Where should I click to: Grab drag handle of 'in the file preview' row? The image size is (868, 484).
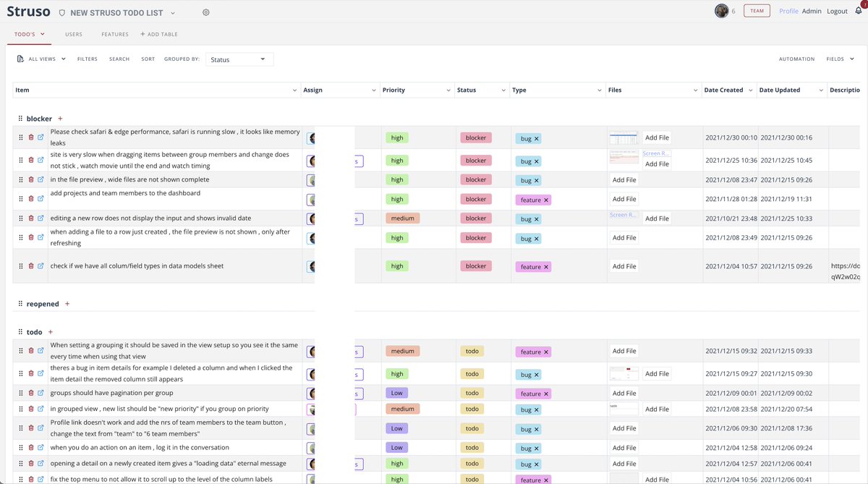coord(21,180)
